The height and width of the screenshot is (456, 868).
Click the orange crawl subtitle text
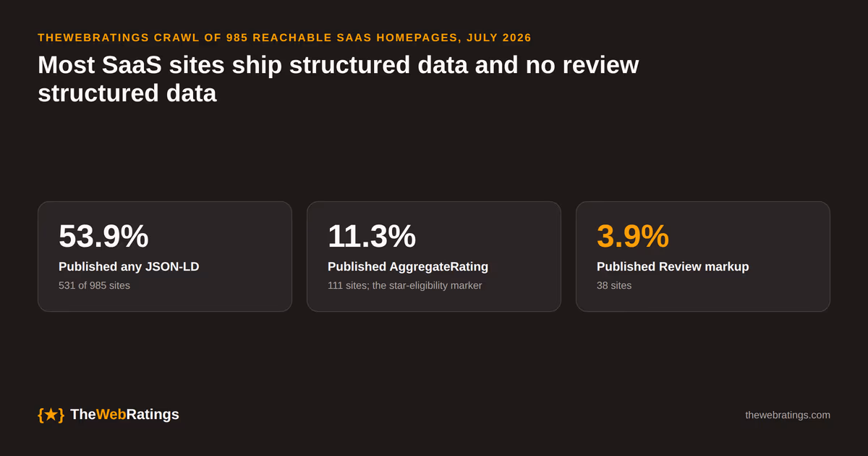284,38
